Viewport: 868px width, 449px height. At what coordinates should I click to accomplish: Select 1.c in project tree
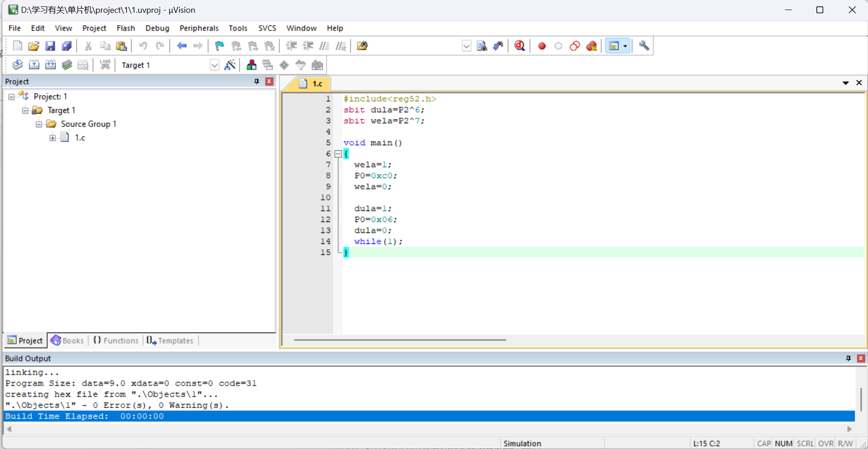pos(80,137)
